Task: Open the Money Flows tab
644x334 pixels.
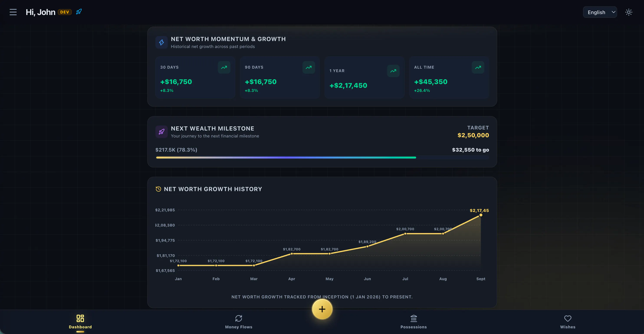Action: (238, 322)
